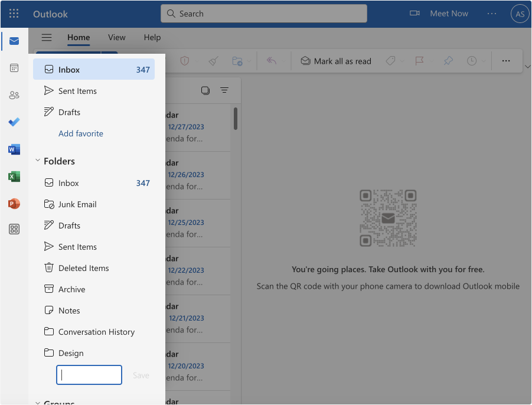Open the app launcher grid
Viewport: 532px width, 405px height.
14,14
